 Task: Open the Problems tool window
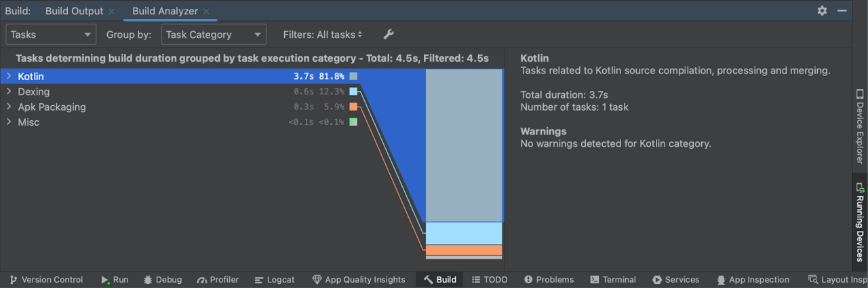coord(549,280)
